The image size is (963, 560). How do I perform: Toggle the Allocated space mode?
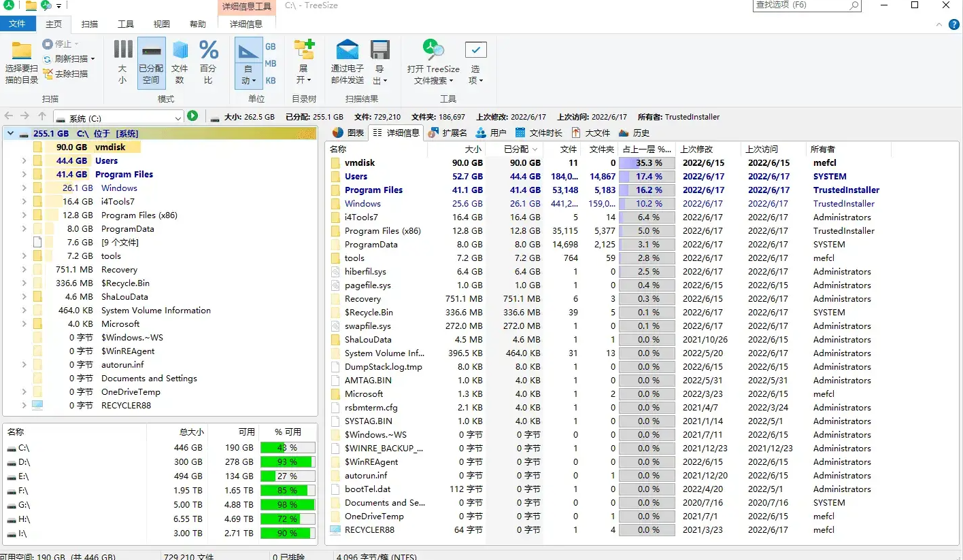pos(151,62)
